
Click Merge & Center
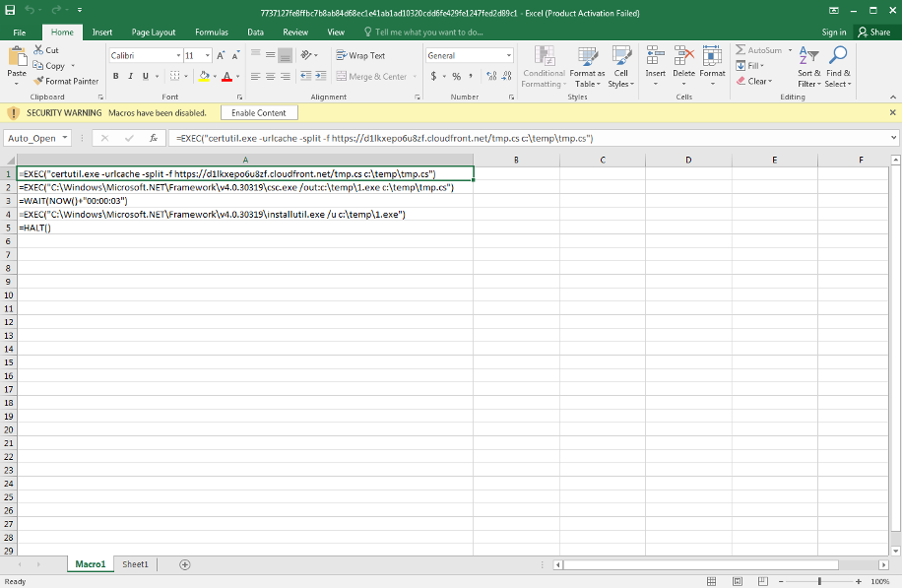372,76
